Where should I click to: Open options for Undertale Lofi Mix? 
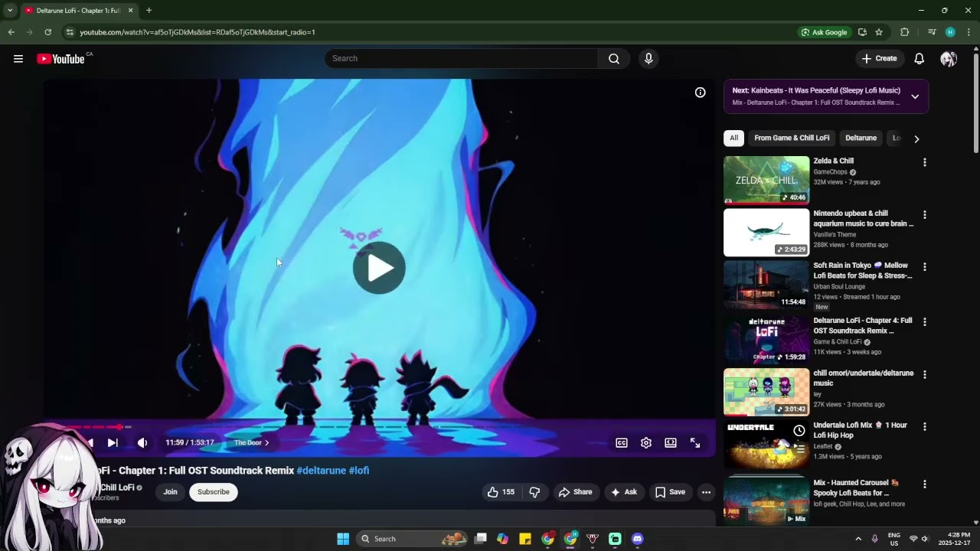tap(925, 427)
